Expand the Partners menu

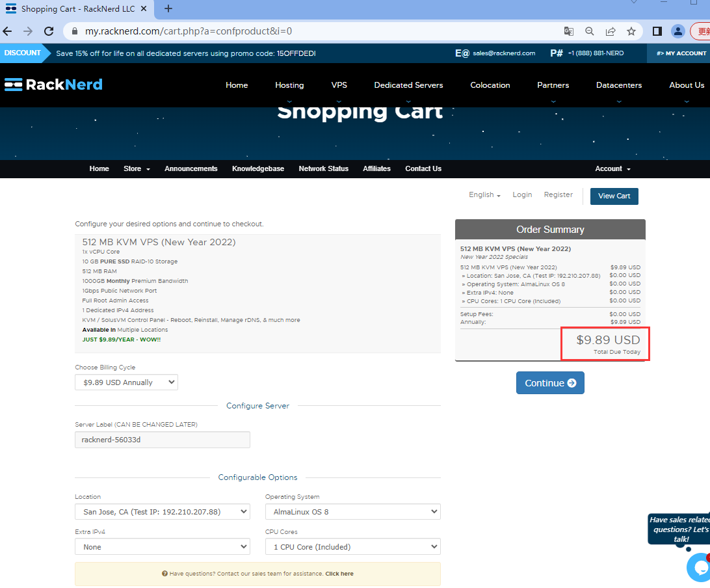[x=553, y=85]
